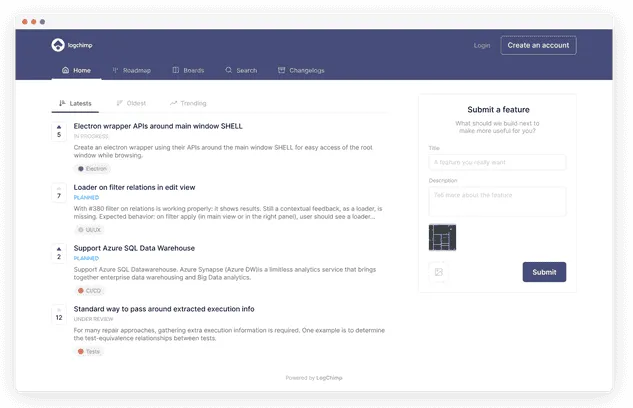Open Electron wrapper APIs around main window SHELL

[x=158, y=126]
